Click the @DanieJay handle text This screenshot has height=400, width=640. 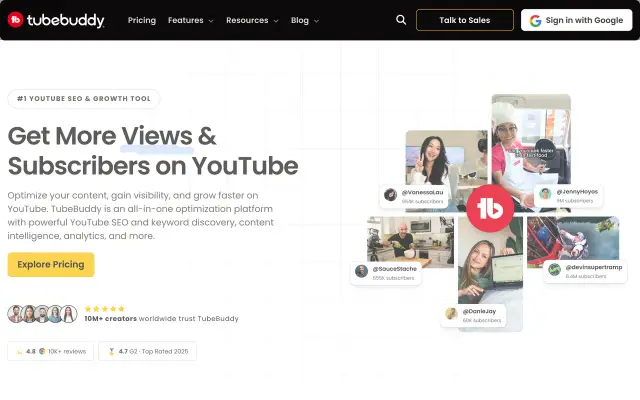coord(479,311)
